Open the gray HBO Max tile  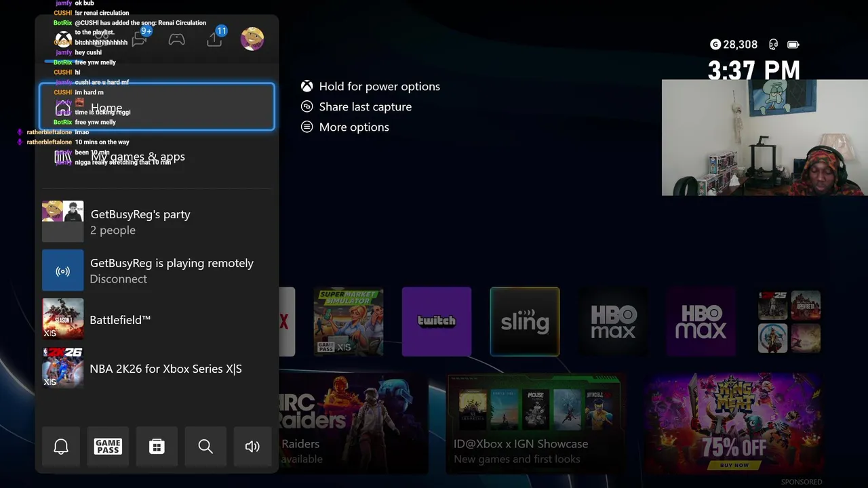coord(613,321)
